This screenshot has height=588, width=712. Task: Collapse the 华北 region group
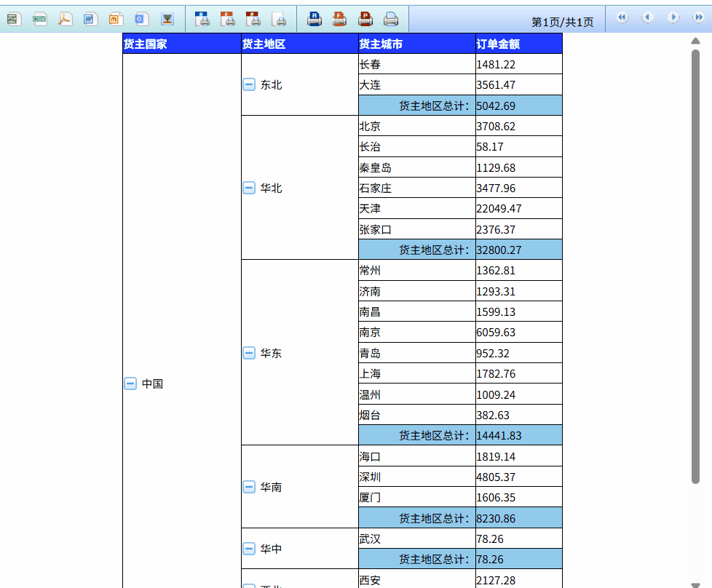click(x=249, y=188)
